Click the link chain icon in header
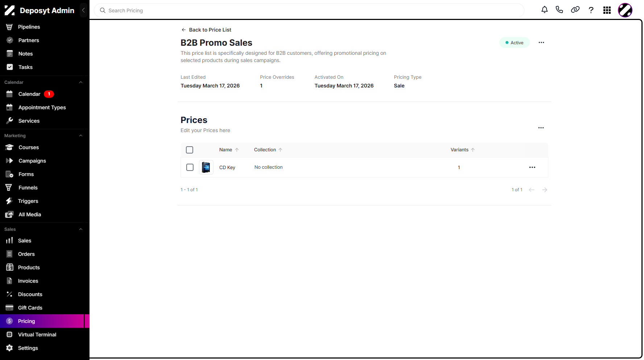Viewport: 644px width, 360px height. [575, 10]
